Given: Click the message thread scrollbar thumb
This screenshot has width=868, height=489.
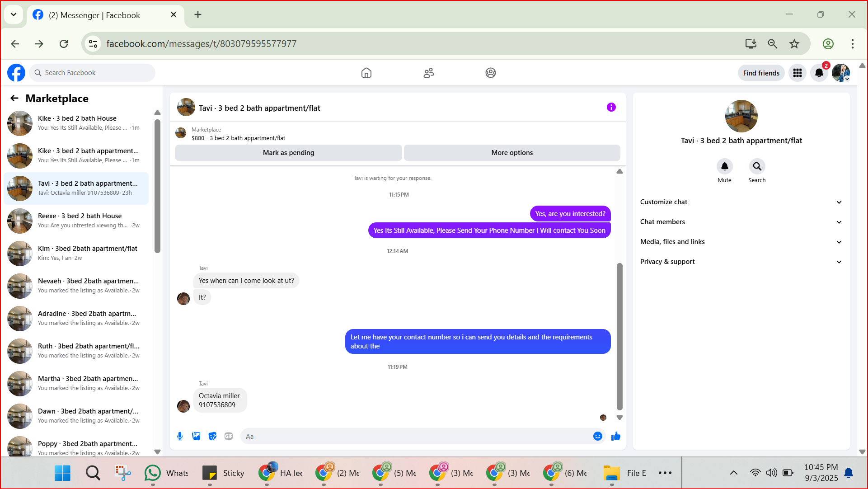Looking at the screenshot, I should point(619,337).
